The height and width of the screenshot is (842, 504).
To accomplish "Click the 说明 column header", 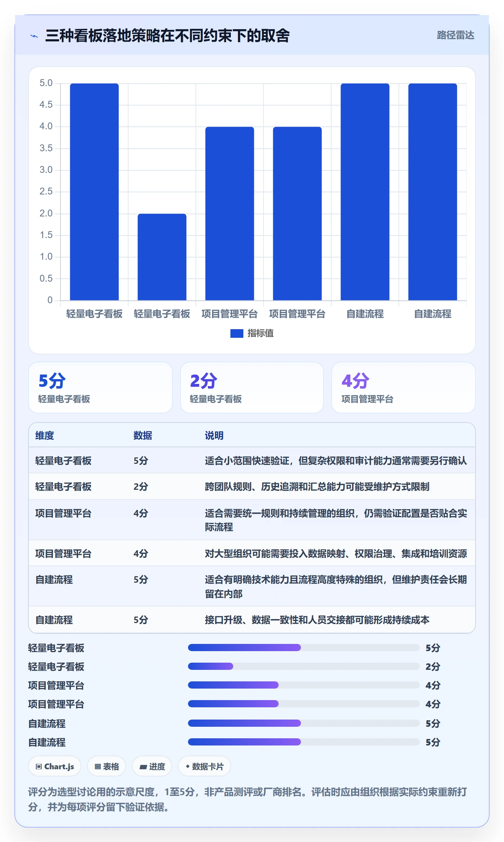I will (x=214, y=435).
